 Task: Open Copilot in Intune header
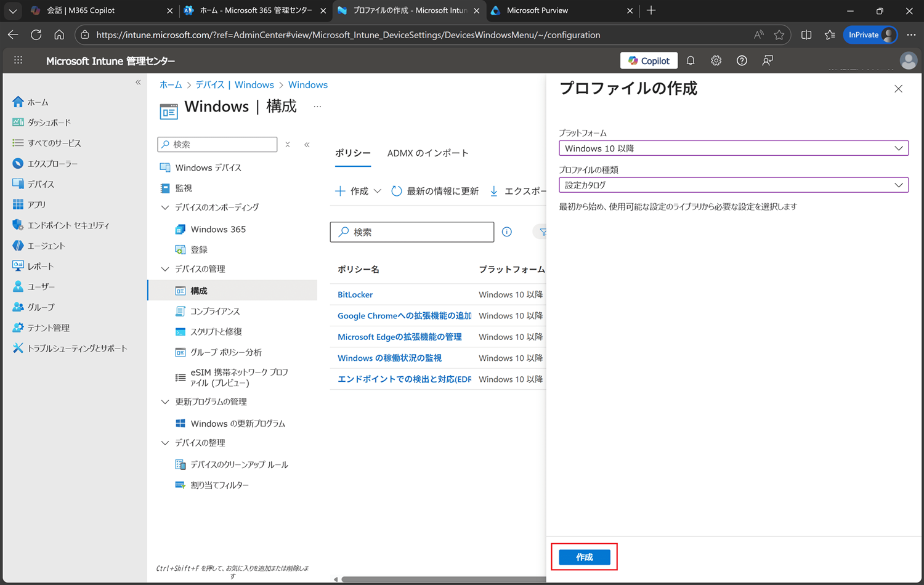(x=649, y=60)
